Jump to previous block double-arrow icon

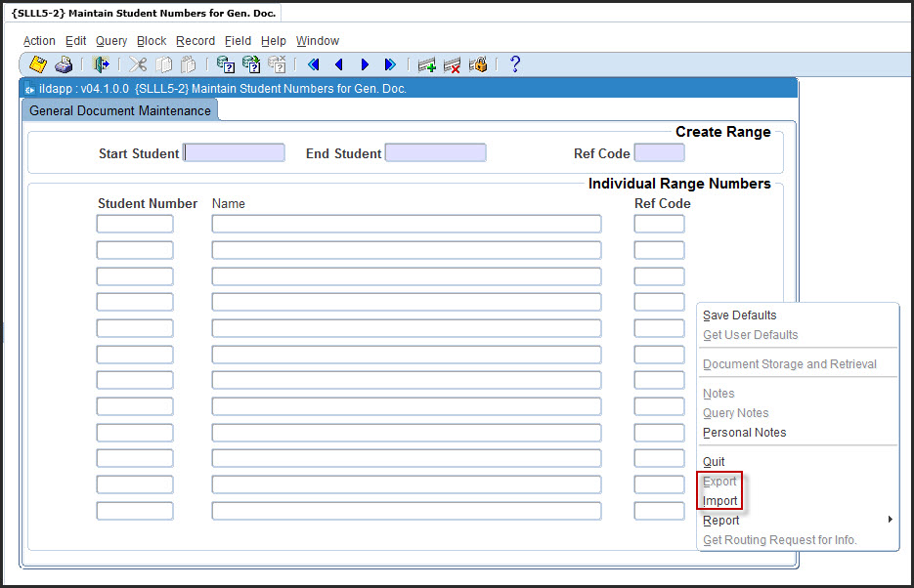click(x=314, y=64)
